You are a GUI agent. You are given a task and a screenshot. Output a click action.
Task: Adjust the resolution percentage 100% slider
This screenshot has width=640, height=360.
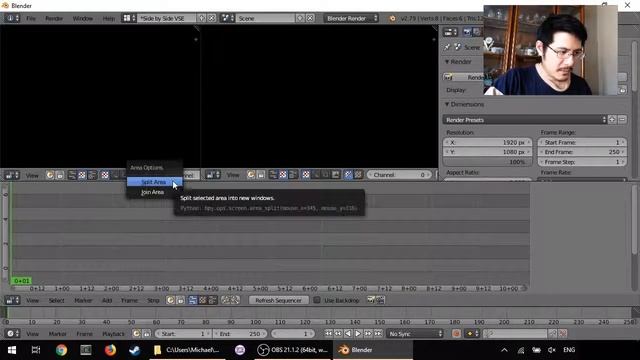click(488, 162)
